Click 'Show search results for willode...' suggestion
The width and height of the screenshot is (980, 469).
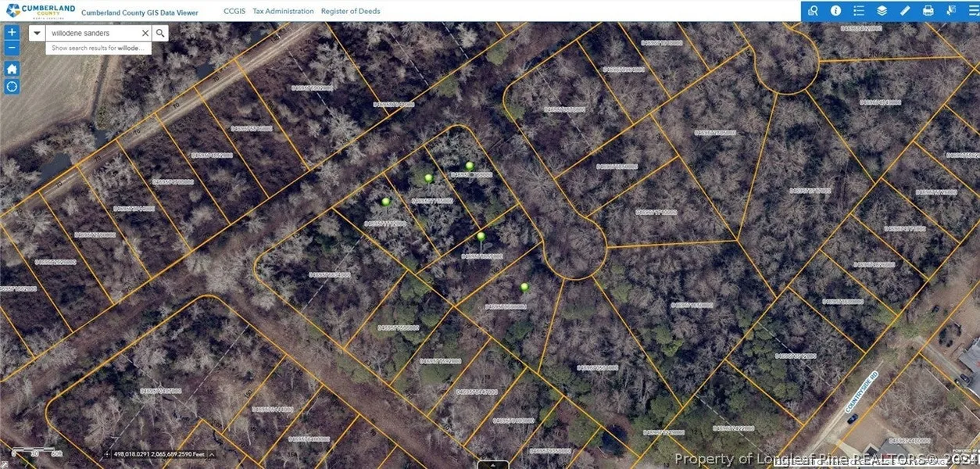(98, 48)
